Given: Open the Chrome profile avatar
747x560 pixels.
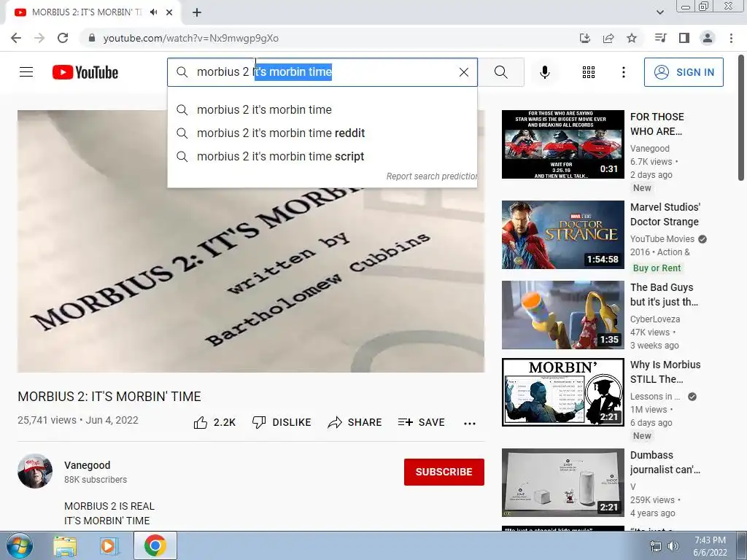Looking at the screenshot, I should [708, 38].
